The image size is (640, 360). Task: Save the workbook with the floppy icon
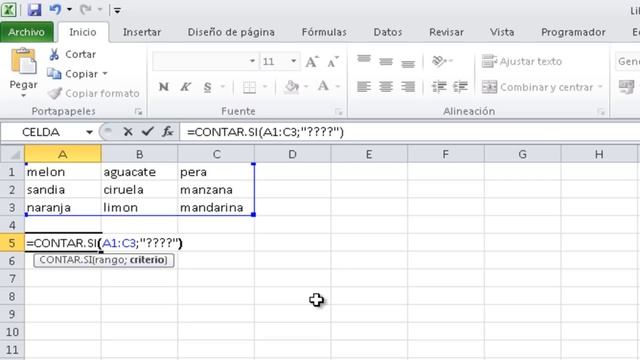[34, 9]
